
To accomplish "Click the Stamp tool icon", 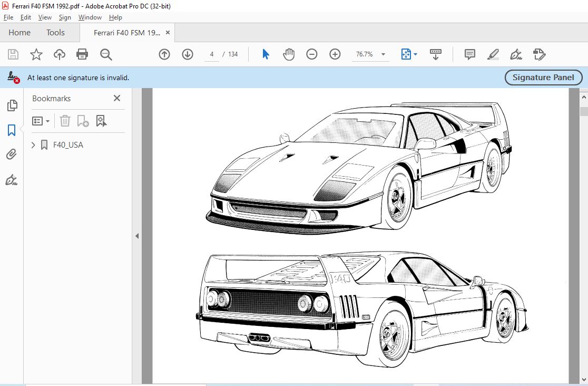I will tap(539, 54).
